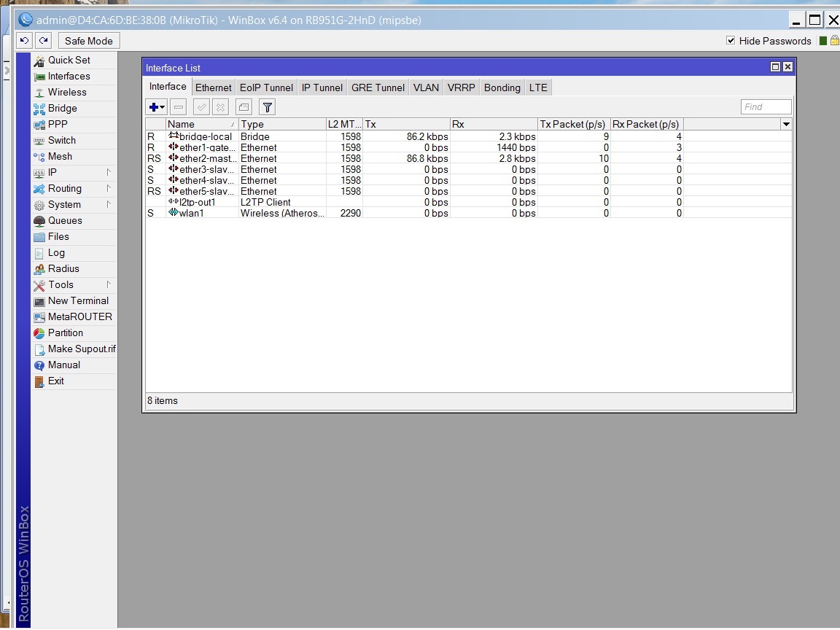
Task: Maximize the Interface List inner window
Action: 775,67
